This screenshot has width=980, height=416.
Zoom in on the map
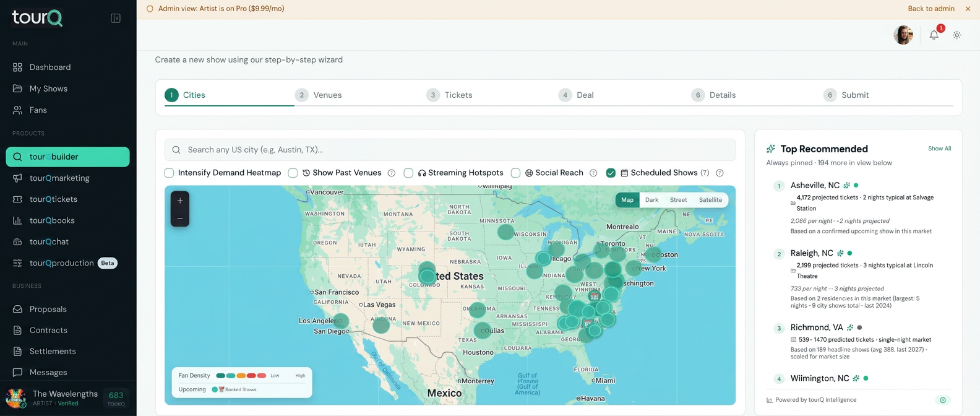180,201
